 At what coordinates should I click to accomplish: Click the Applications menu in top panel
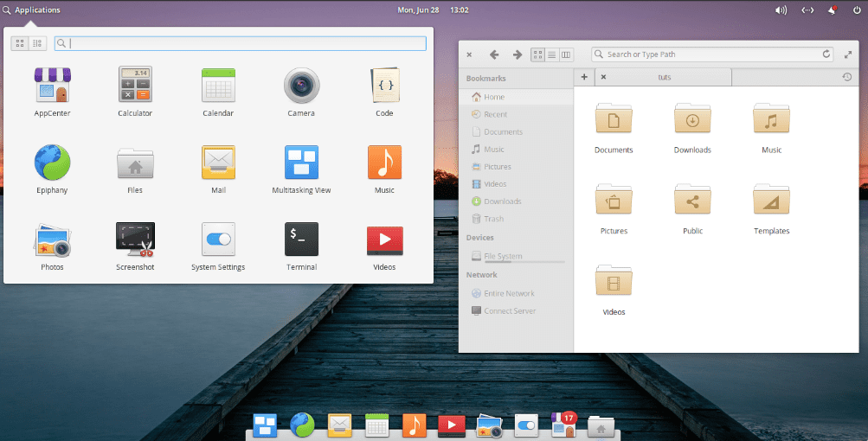coord(31,10)
